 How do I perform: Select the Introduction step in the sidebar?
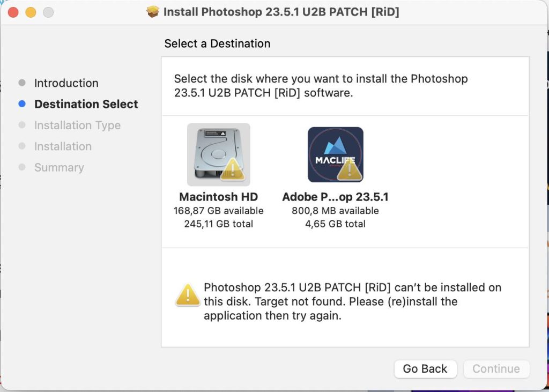point(66,83)
